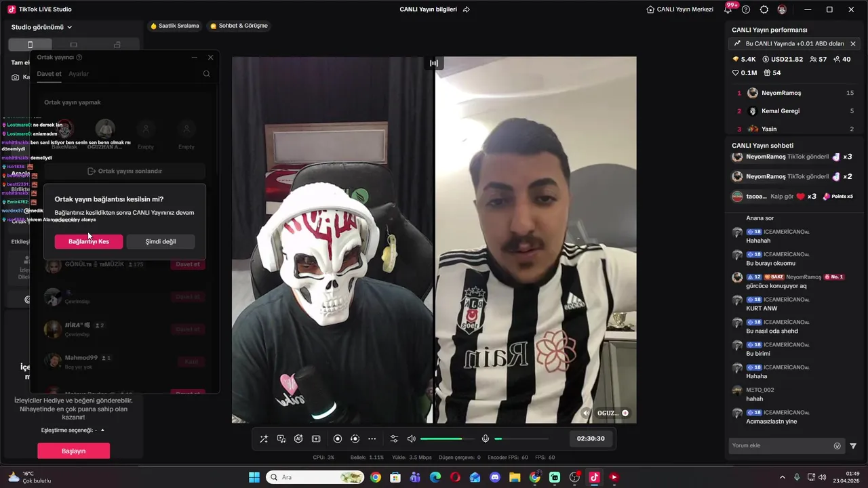The height and width of the screenshot is (488, 868).
Task: Open CANLI Yayın Merkezi
Action: click(680, 9)
